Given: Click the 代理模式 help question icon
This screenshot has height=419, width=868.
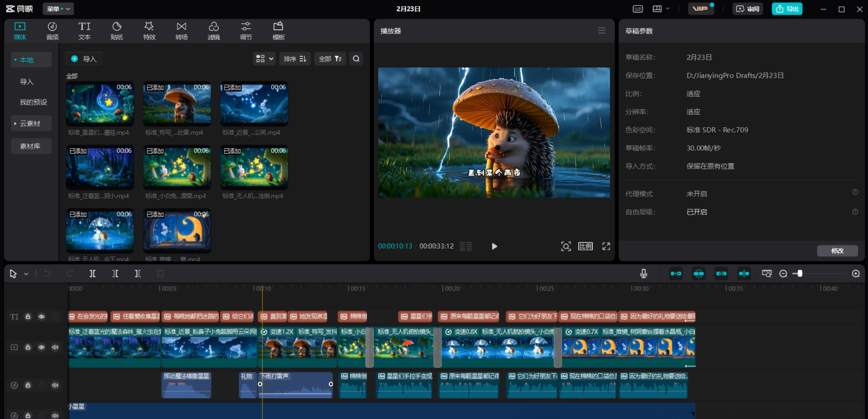Looking at the screenshot, I should [855, 192].
